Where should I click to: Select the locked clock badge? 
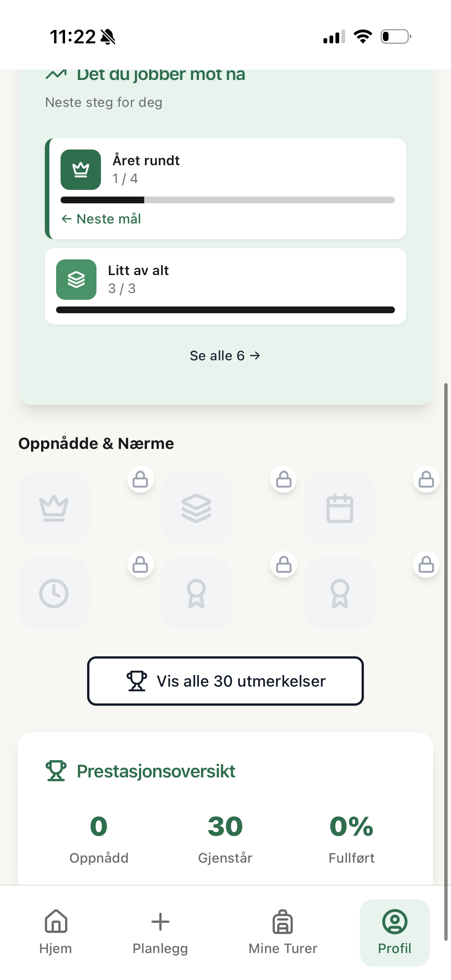pyautogui.click(x=53, y=594)
